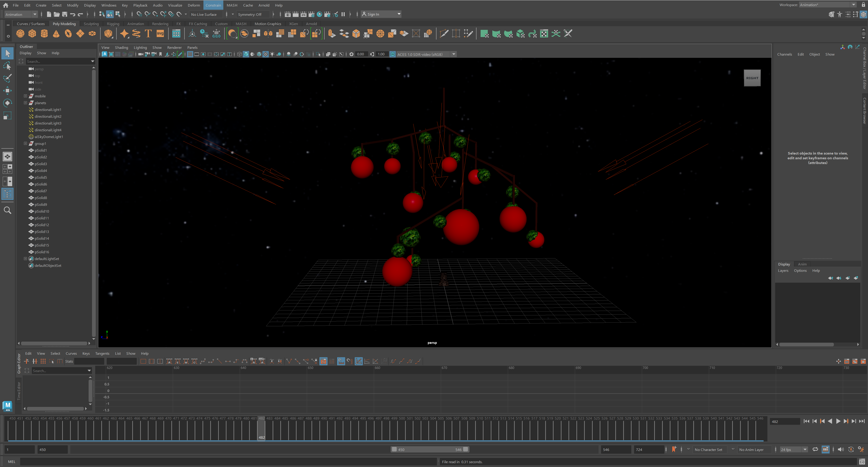Click the polygon Type text tool icon
The width and height of the screenshot is (868, 467).
point(148,34)
